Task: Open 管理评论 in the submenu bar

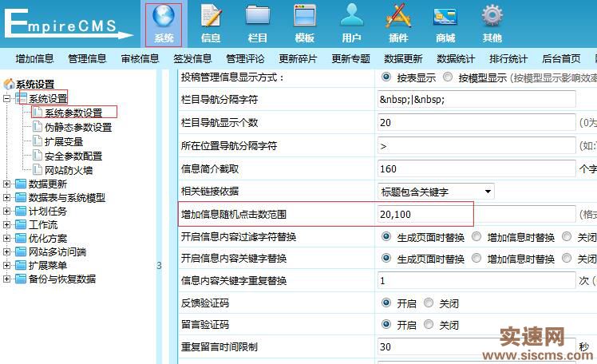Action: click(245, 58)
